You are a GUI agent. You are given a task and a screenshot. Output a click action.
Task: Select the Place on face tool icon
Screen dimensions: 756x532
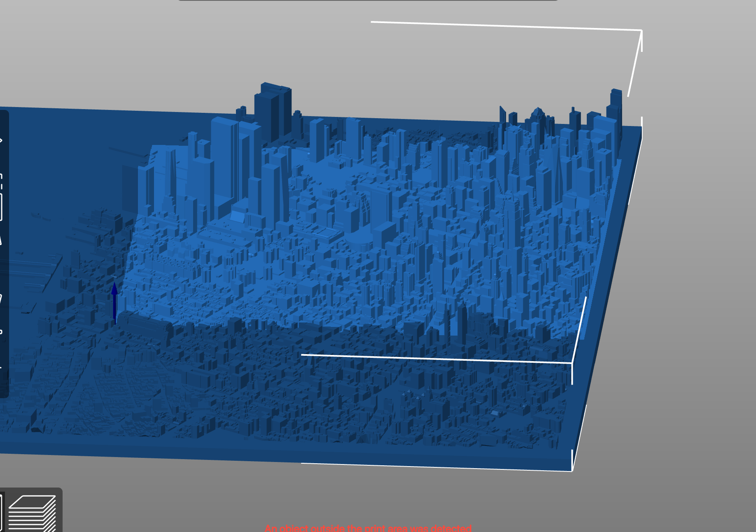1,239
